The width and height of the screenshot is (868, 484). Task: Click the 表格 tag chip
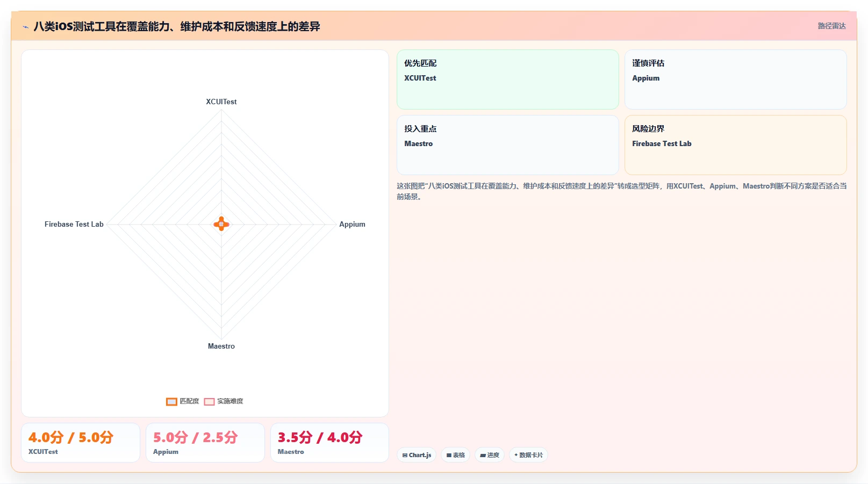(x=455, y=455)
